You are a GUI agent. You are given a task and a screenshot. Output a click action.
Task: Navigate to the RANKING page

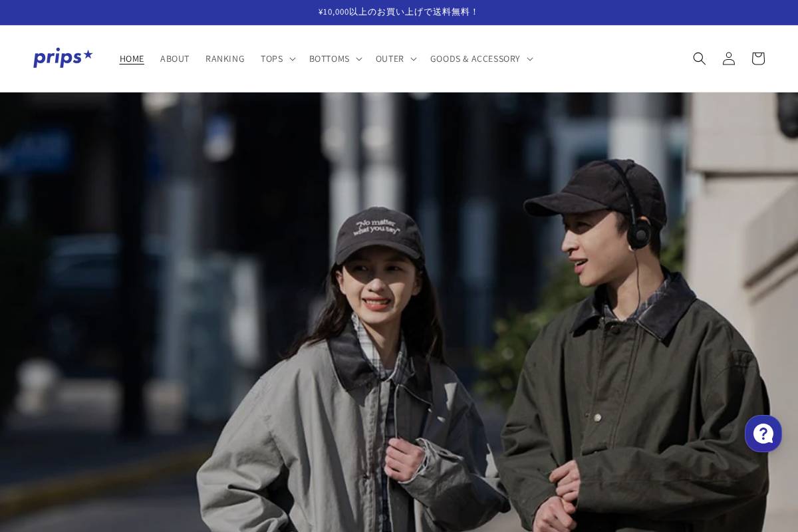(x=225, y=59)
